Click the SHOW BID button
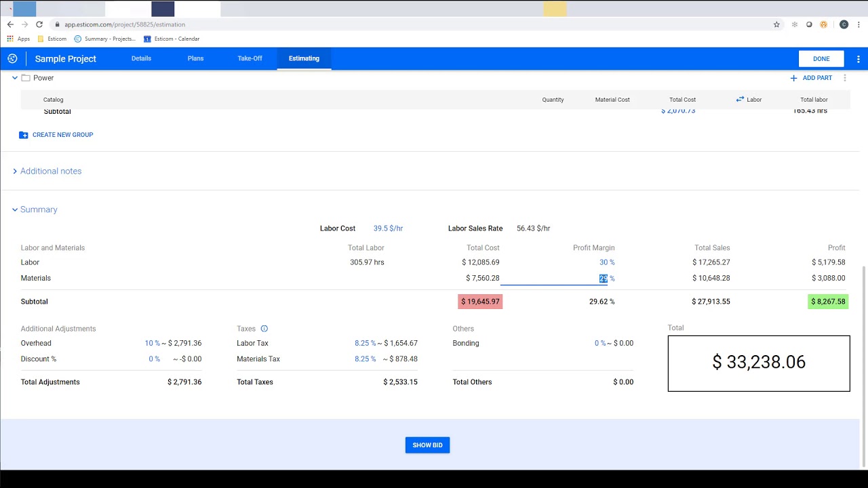 (x=428, y=445)
